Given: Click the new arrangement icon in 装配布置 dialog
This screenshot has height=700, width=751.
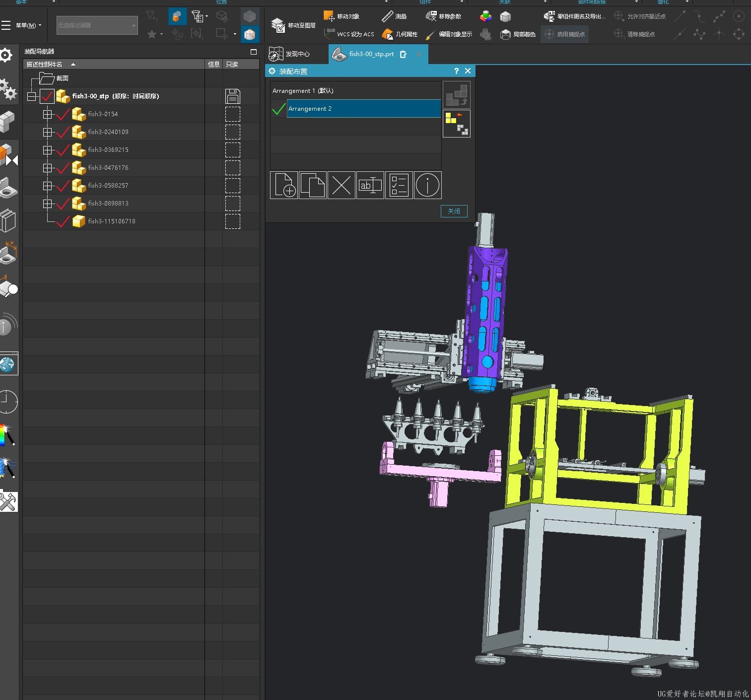Looking at the screenshot, I should 284,185.
